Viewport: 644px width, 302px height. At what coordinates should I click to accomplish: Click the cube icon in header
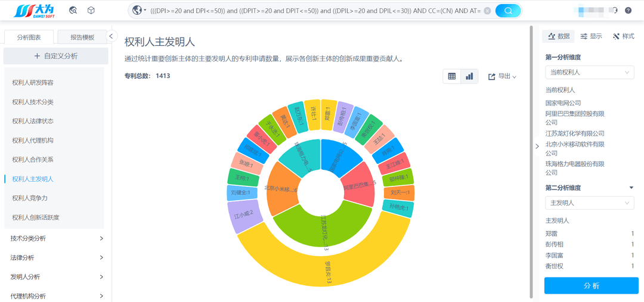91,11
